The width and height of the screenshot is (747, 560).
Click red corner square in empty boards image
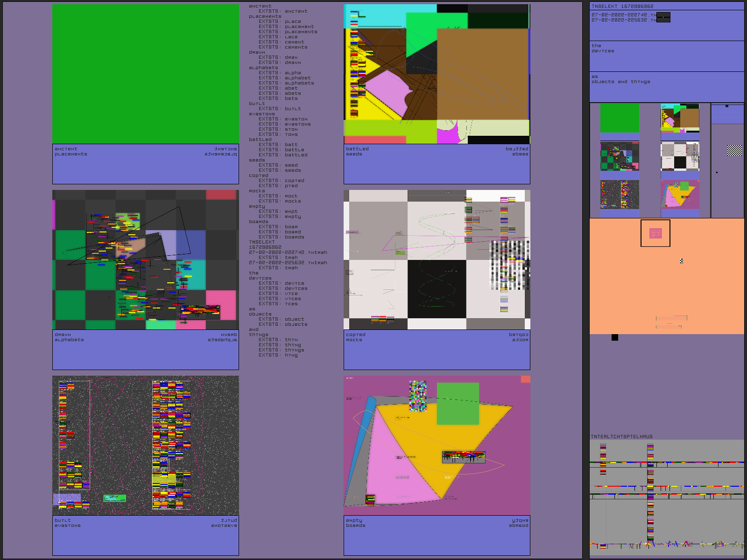(x=525, y=379)
